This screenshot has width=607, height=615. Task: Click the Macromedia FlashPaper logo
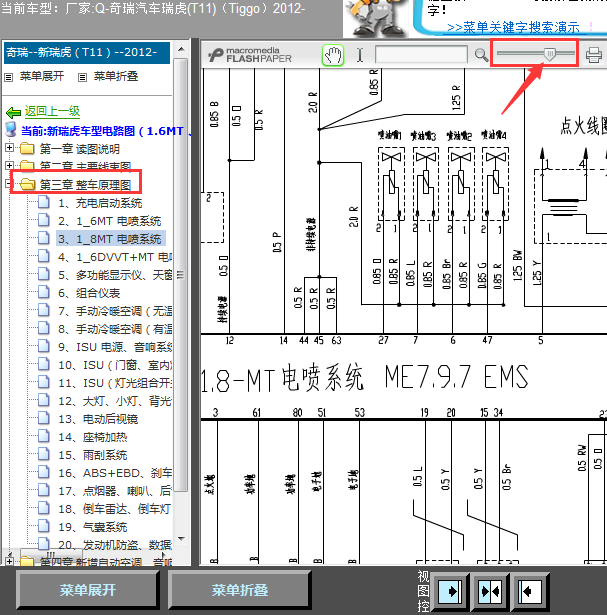tap(250, 55)
